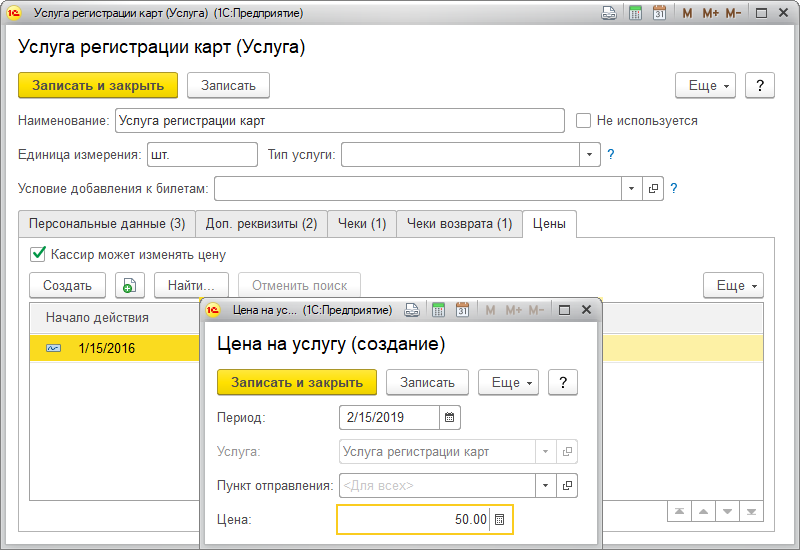Open Пункт отправления record icon

[568, 486]
